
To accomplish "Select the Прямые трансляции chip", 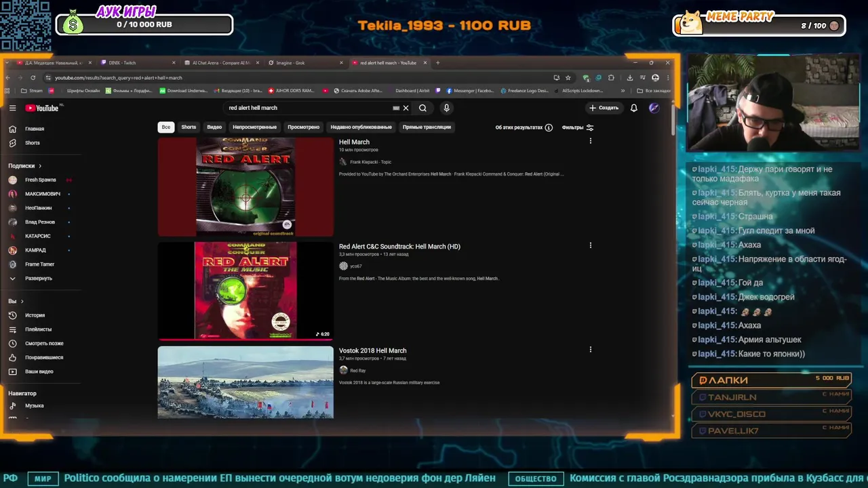I will pyautogui.click(x=427, y=127).
